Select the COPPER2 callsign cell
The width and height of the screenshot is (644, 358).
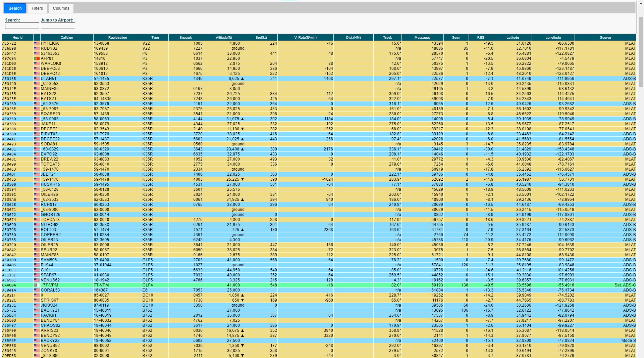(x=67, y=235)
